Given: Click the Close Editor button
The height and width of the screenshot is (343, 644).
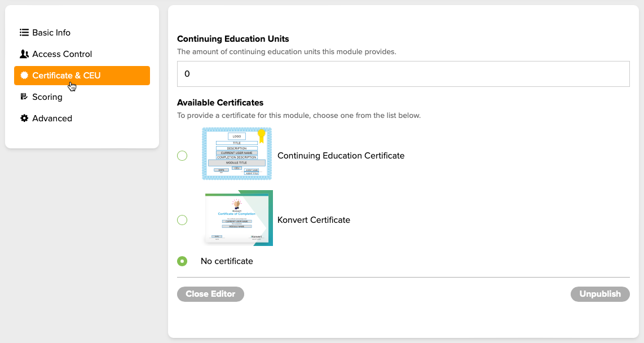Looking at the screenshot, I should (x=210, y=294).
